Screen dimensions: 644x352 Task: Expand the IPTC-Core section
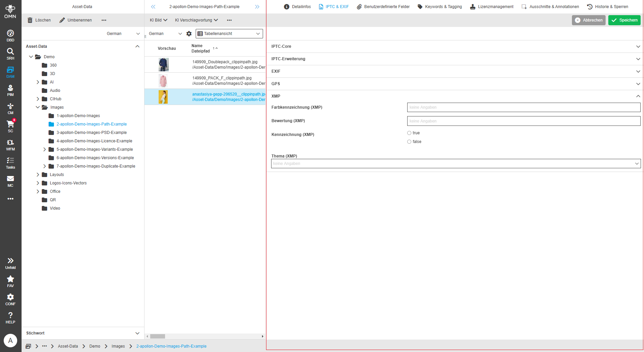point(455,46)
